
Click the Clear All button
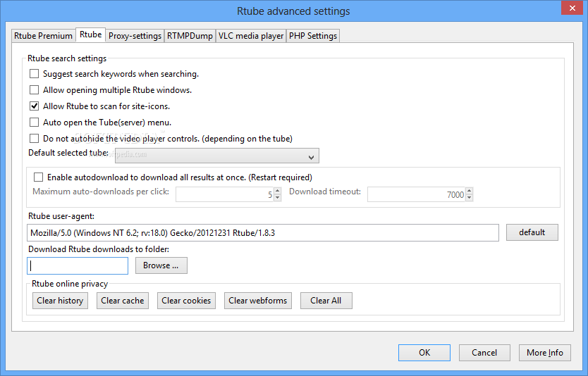tap(326, 301)
